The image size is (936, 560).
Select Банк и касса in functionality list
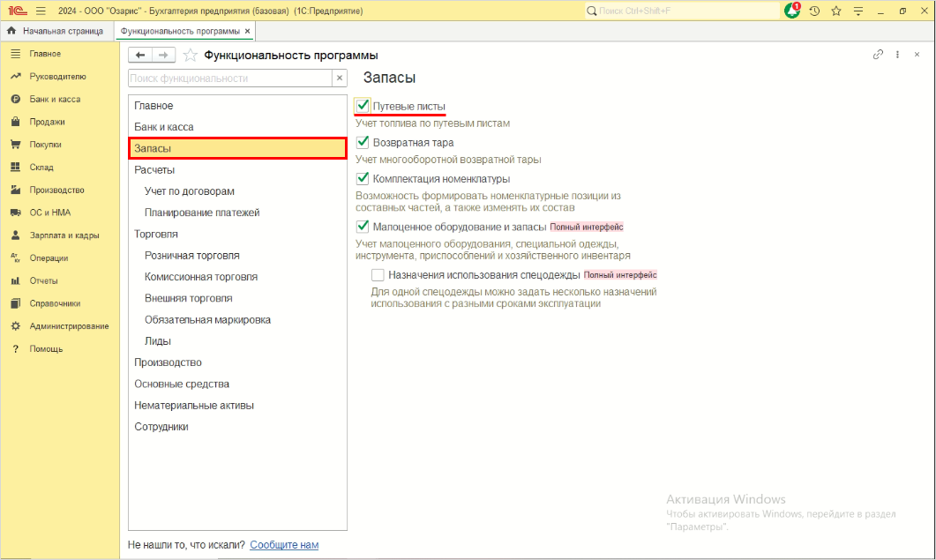click(x=237, y=127)
